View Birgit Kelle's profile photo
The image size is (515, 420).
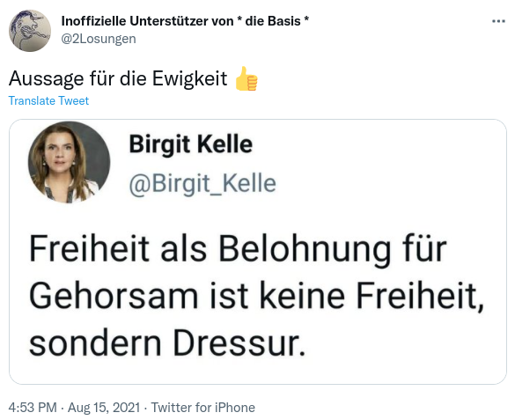(x=70, y=163)
